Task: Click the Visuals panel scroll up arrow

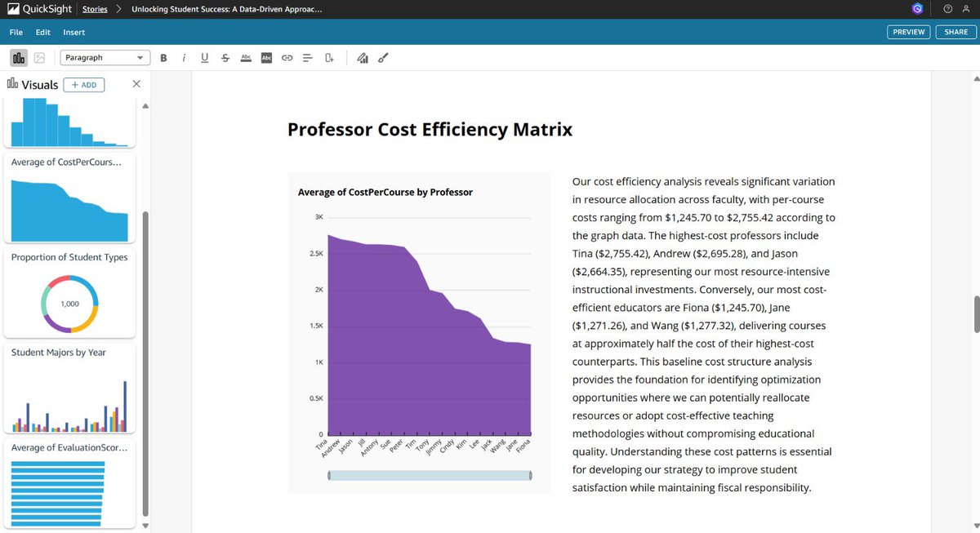Action: 146,106
